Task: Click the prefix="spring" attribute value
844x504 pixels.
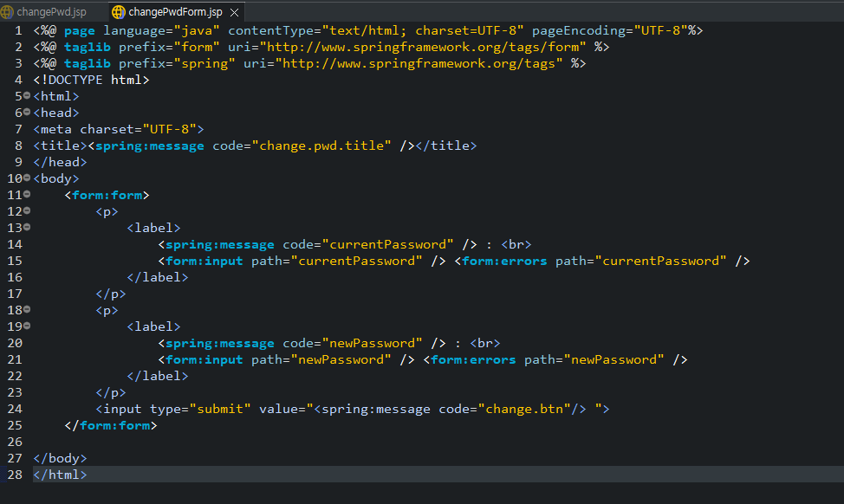Action: pos(205,63)
